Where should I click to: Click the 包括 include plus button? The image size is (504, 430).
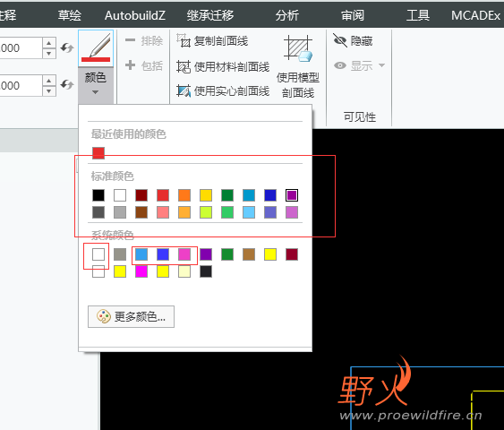(143, 65)
